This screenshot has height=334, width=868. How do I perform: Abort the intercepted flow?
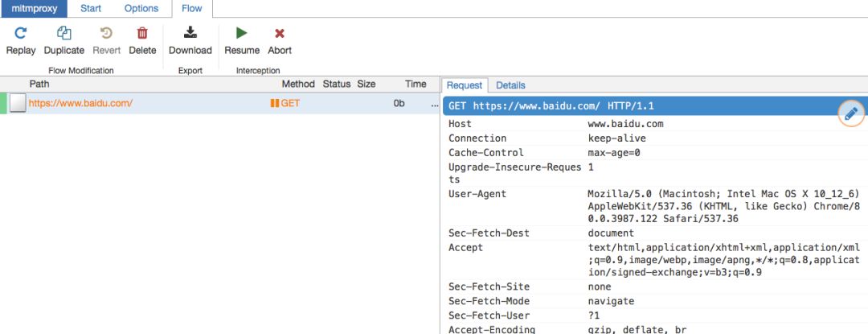point(280,34)
